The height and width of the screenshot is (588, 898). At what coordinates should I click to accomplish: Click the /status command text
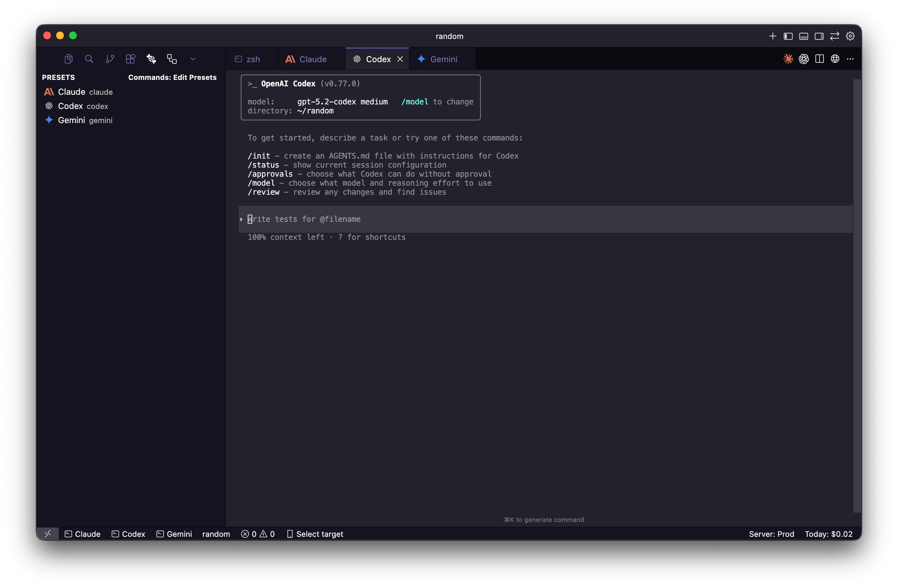[264, 165]
